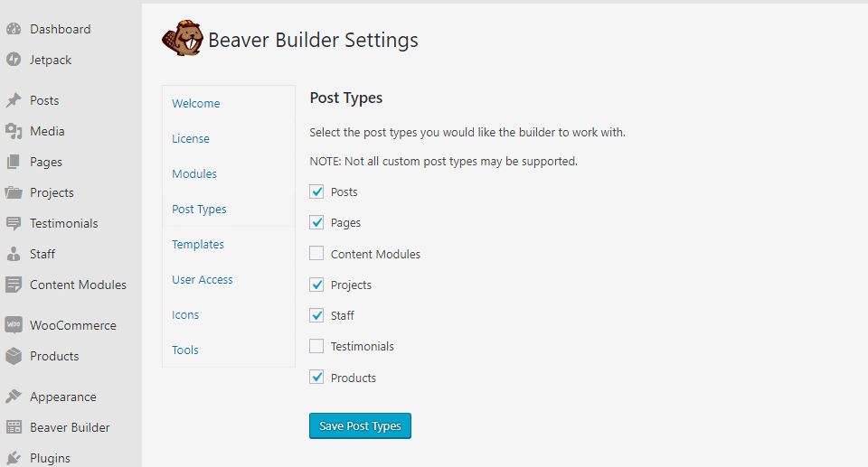Click the Posts pushpin icon

(14, 100)
